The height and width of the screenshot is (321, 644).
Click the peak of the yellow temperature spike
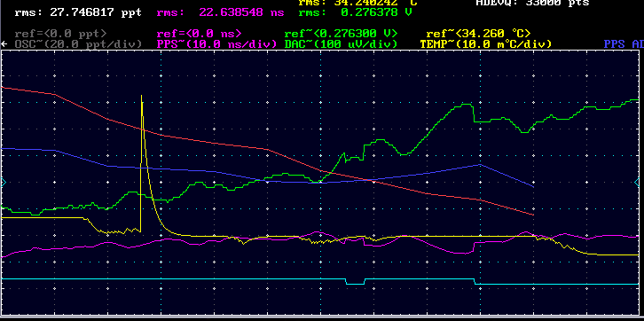tap(142, 97)
